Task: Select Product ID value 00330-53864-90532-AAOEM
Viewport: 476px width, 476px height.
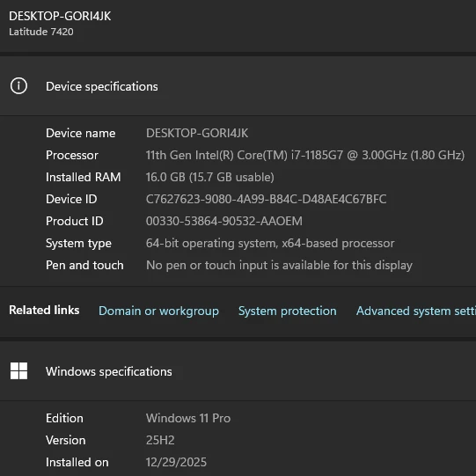Action: point(224,221)
